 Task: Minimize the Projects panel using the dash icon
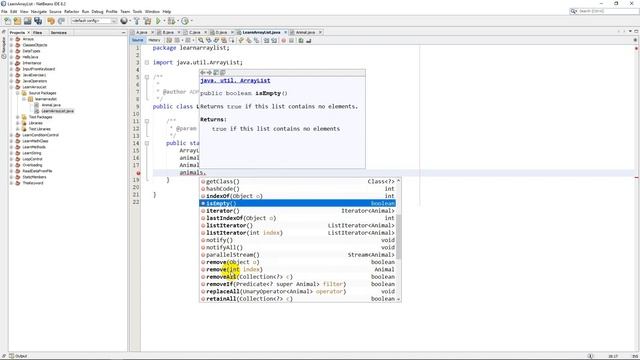pyautogui.click(x=124, y=32)
